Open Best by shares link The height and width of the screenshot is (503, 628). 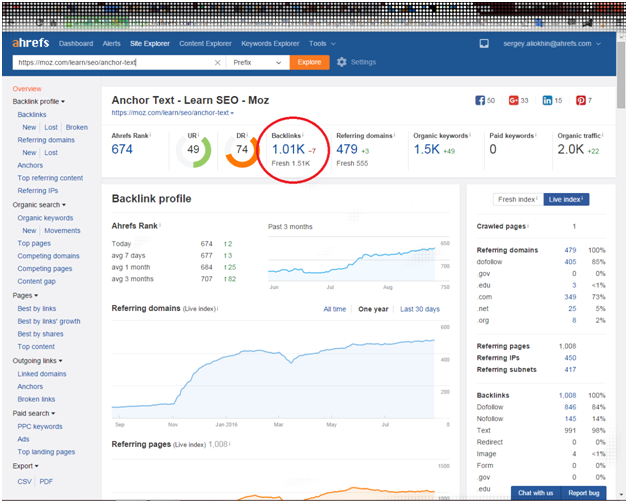pyautogui.click(x=40, y=334)
